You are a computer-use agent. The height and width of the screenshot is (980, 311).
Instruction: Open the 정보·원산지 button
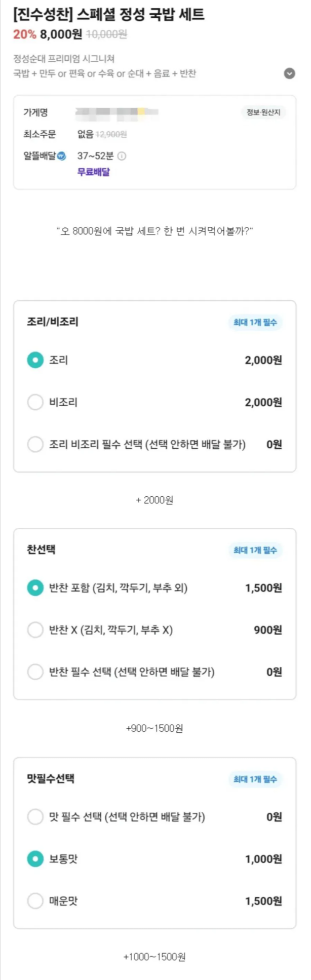(263, 112)
